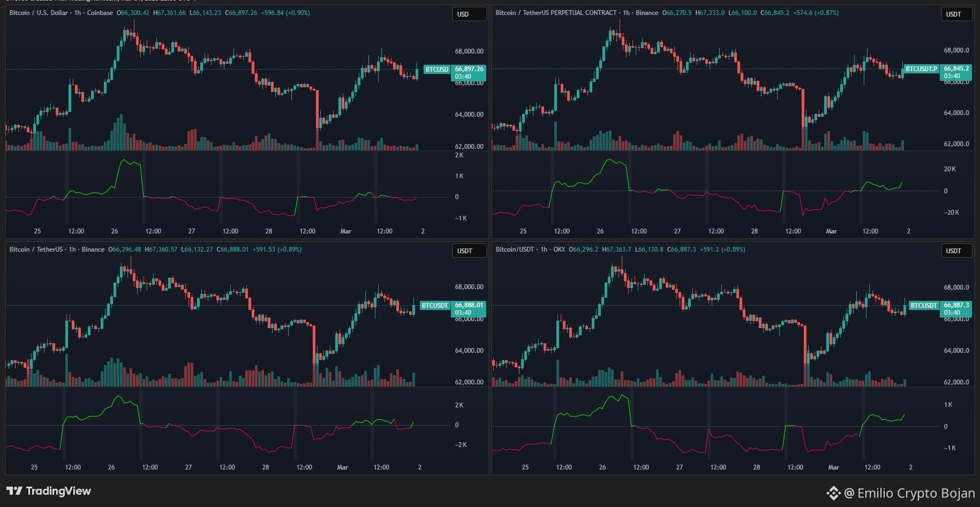Screen dimensions: 980x507
Task: Click the high value H67,360.57
Action: [x=161, y=249]
